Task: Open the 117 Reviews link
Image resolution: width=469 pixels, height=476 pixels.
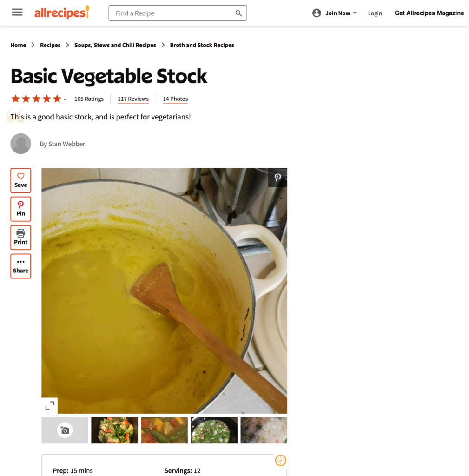Action: pyautogui.click(x=133, y=99)
